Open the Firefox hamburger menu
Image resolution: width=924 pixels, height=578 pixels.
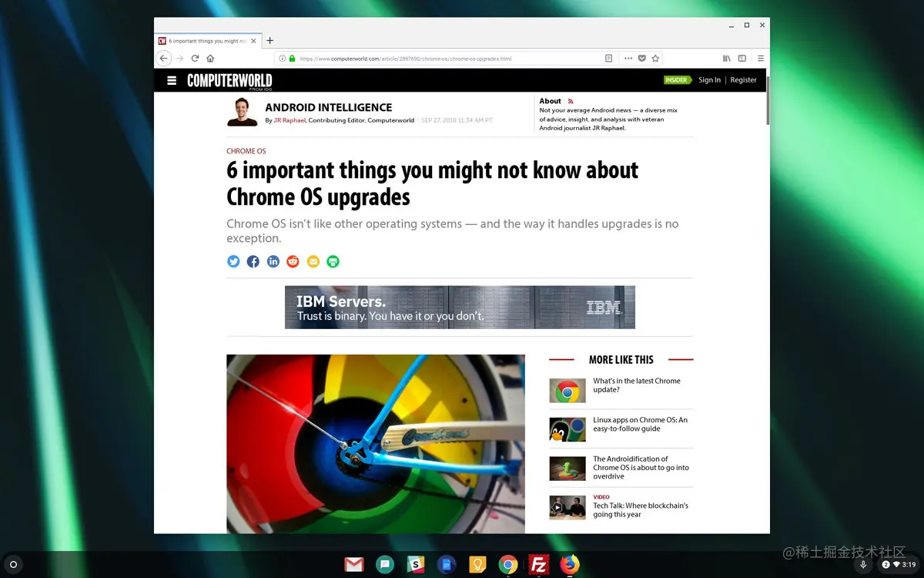pyautogui.click(x=761, y=59)
